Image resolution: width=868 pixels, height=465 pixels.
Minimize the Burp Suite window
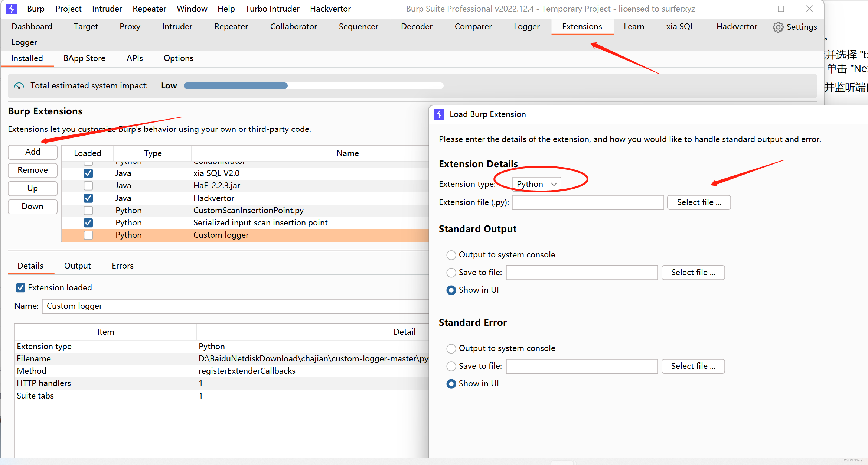point(752,9)
